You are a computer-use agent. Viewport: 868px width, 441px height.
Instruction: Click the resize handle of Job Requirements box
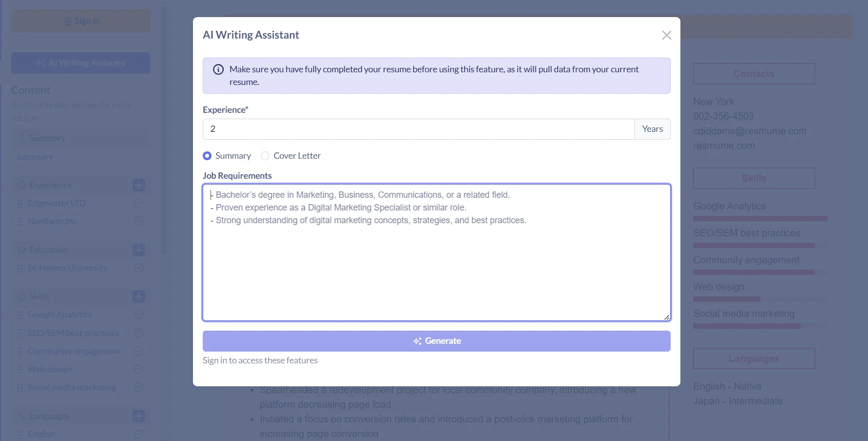(667, 317)
